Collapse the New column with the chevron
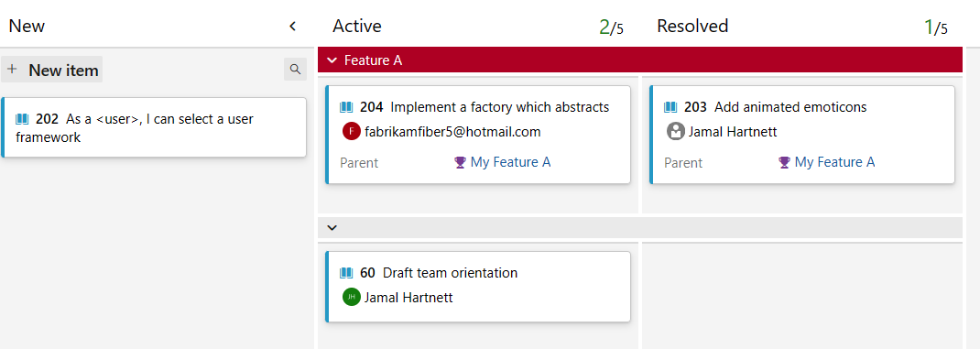 (x=292, y=27)
